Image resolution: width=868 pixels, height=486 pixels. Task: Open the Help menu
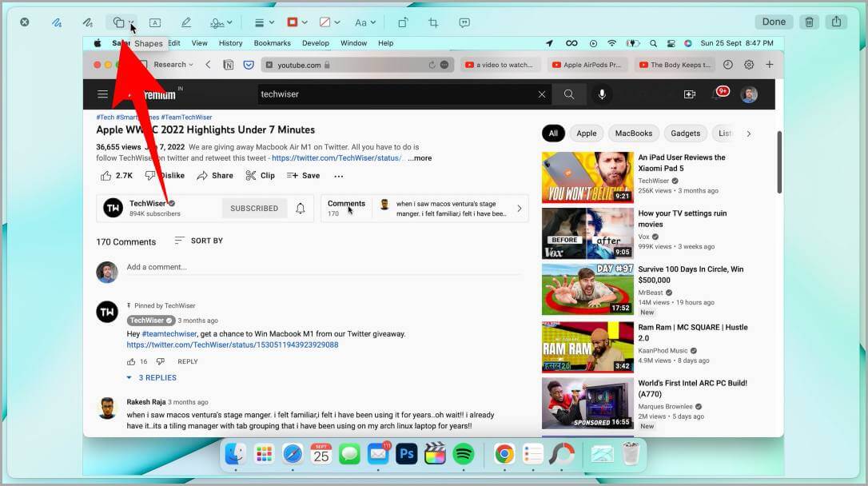click(x=386, y=43)
